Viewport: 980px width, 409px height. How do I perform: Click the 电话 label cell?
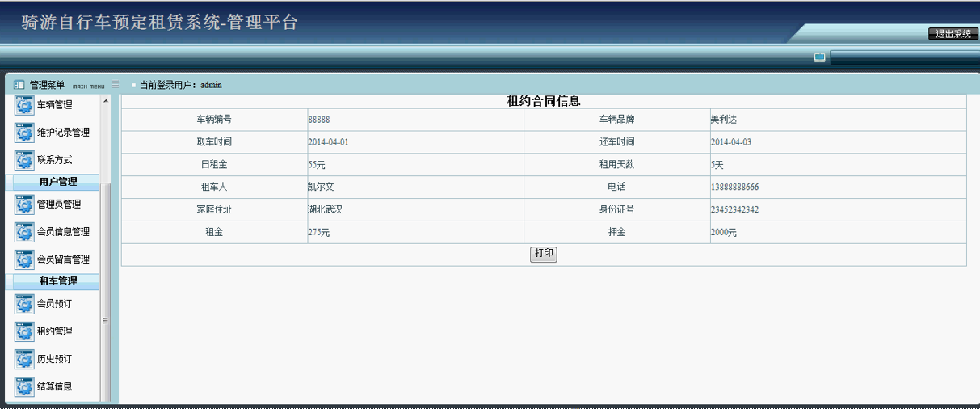[x=617, y=188]
